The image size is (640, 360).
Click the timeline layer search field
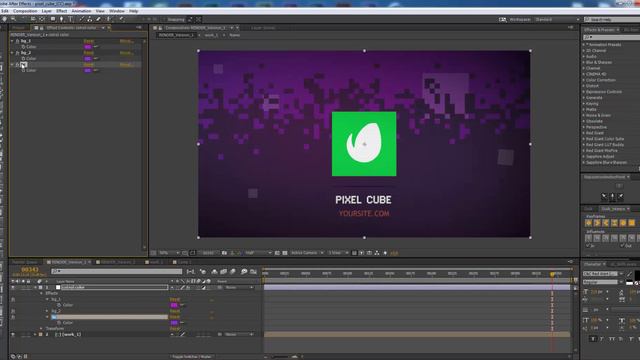click(x=117, y=271)
